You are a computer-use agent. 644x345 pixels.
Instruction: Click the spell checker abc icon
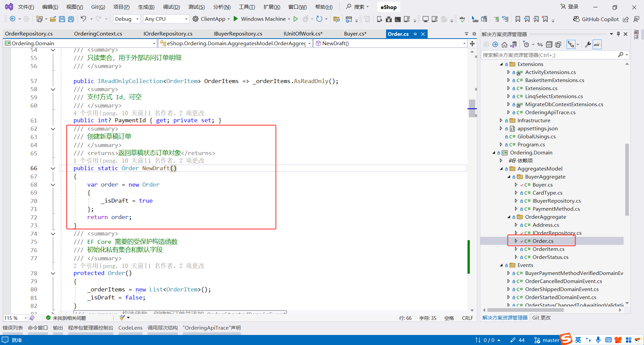pyautogui.click(x=462, y=19)
